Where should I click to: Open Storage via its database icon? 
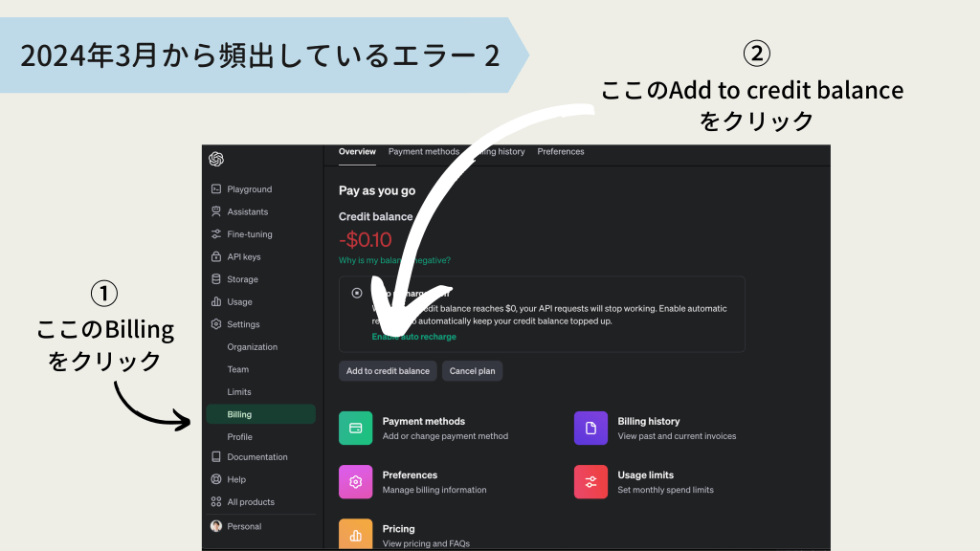[216, 279]
